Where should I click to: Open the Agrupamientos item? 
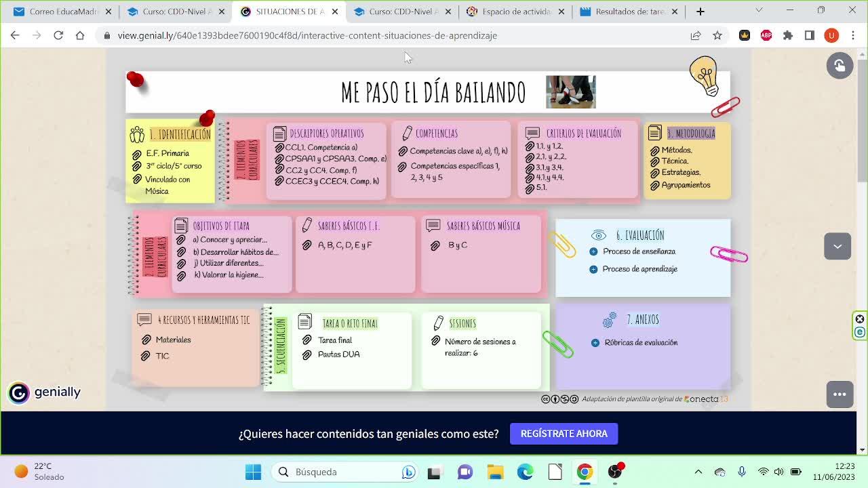click(x=686, y=185)
